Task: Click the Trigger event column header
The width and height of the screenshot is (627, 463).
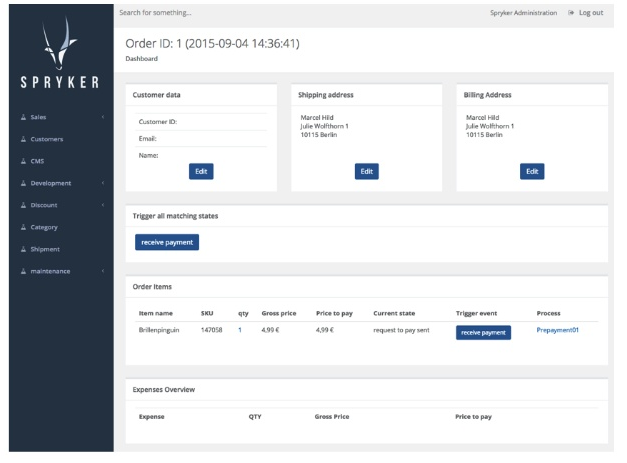Action: pyautogui.click(x=477, y=313)
